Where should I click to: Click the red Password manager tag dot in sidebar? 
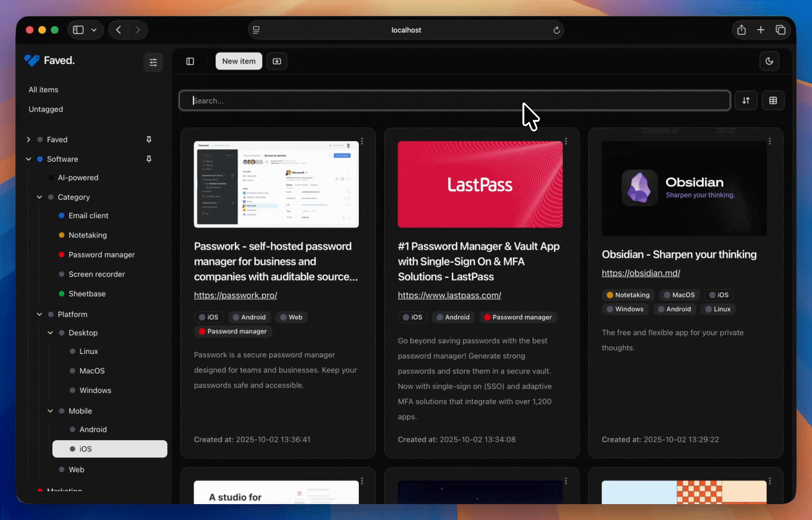point(62,255)
